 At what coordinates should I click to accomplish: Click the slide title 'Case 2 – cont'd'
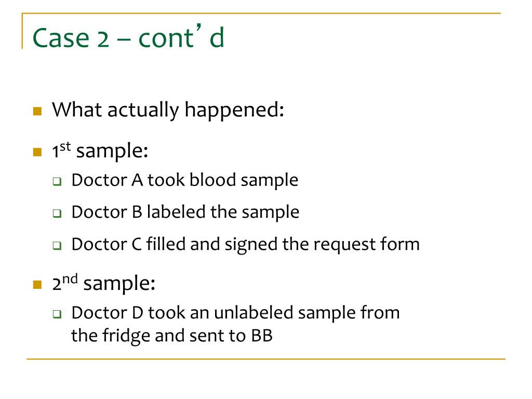(128, 37)
